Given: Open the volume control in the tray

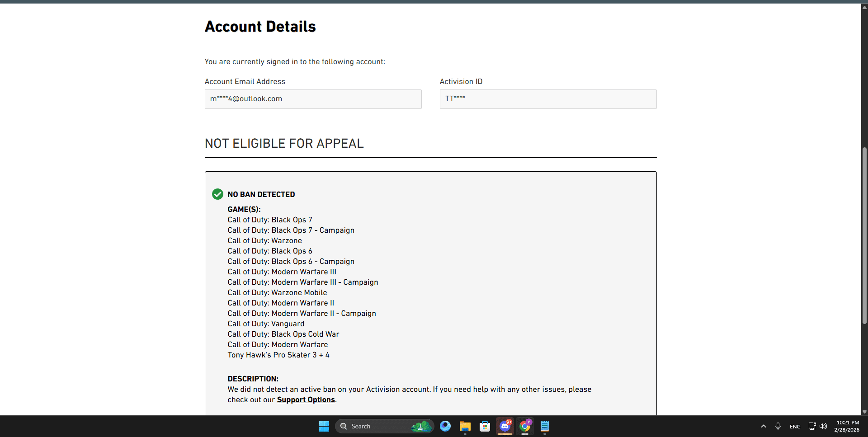Looking at the screenshot, I should tap(823, 426).
